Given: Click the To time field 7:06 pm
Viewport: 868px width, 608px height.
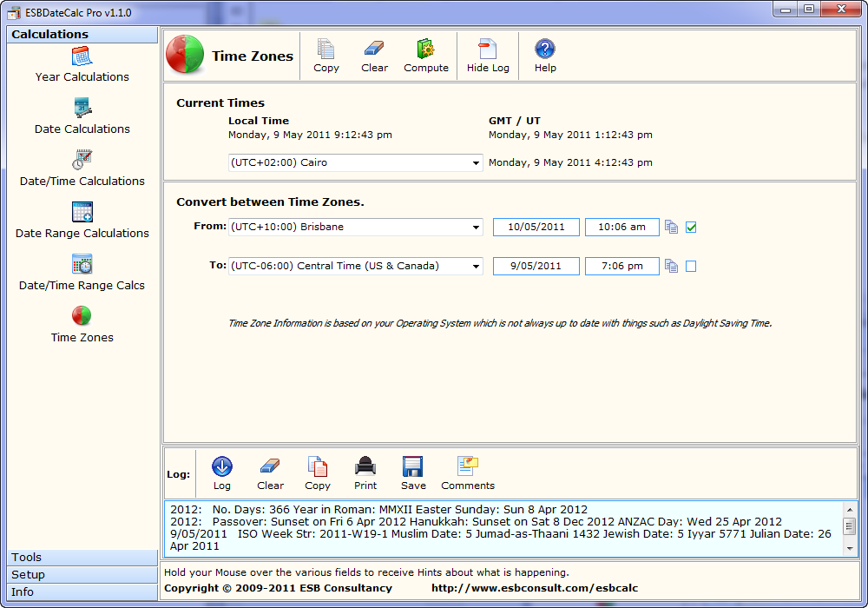Looking at the screenshot, I should [621, 267].
